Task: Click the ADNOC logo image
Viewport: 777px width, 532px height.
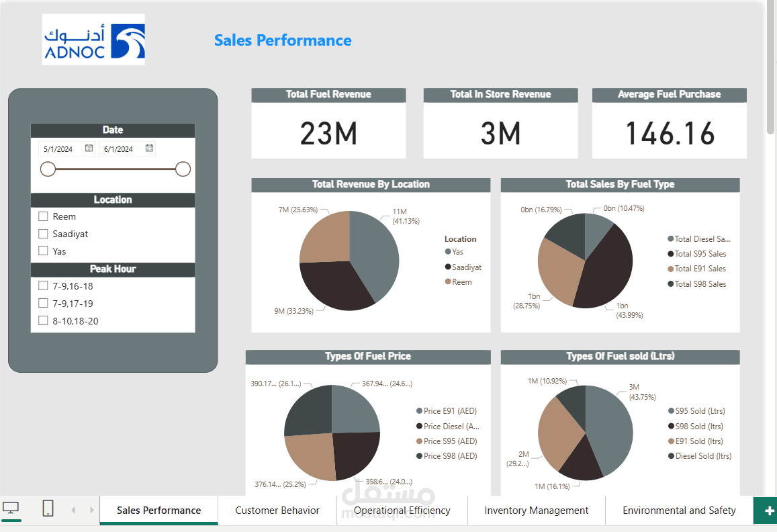Action: (93, 40)
